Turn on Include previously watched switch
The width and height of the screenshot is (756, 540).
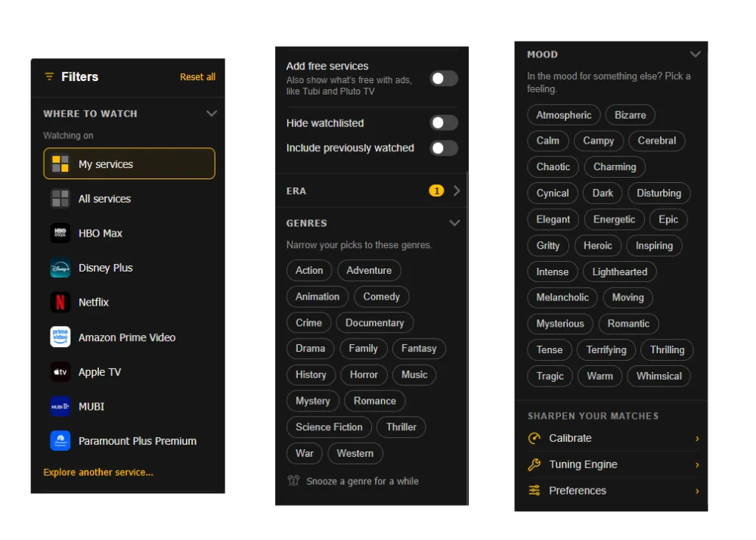[x=444, y=148]
